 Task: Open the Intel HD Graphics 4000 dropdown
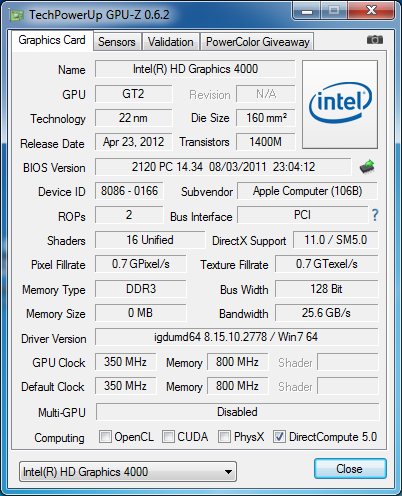click(128, 472)
